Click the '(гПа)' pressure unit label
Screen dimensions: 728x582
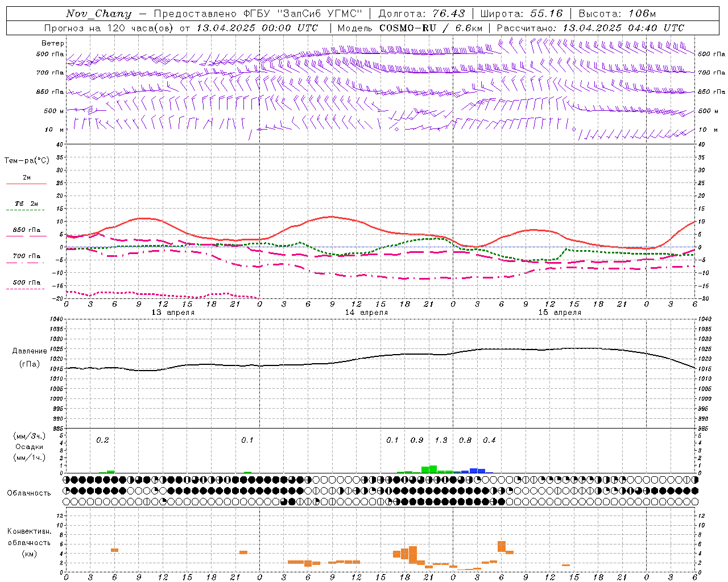click(30, 364)
